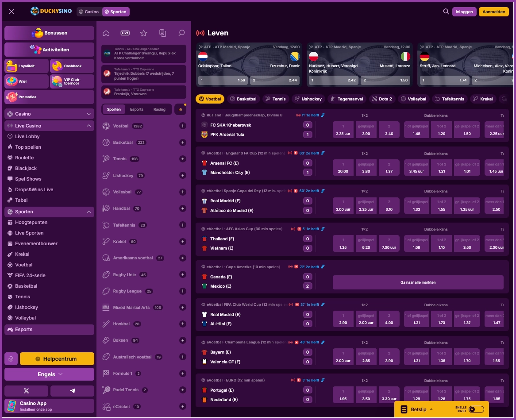Open Esports sidebar button
The image size is (516, 420).
[x=50, y=329]
